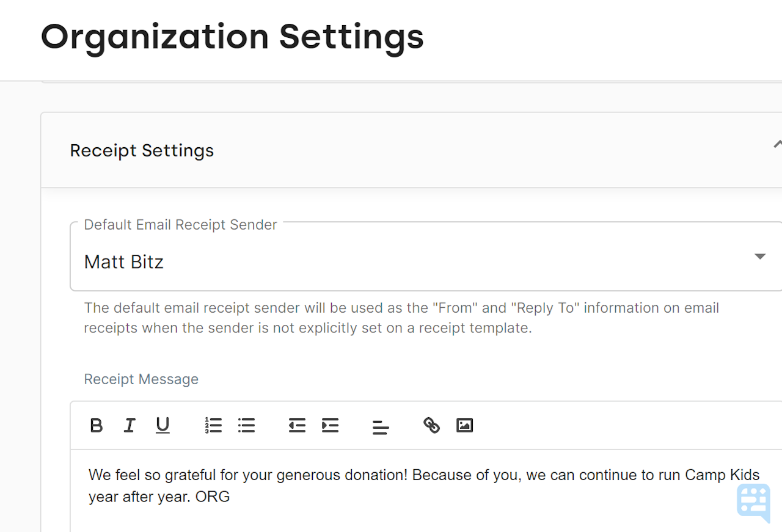Open the text alignment option
782x532 pixels.
pos(381,426)
